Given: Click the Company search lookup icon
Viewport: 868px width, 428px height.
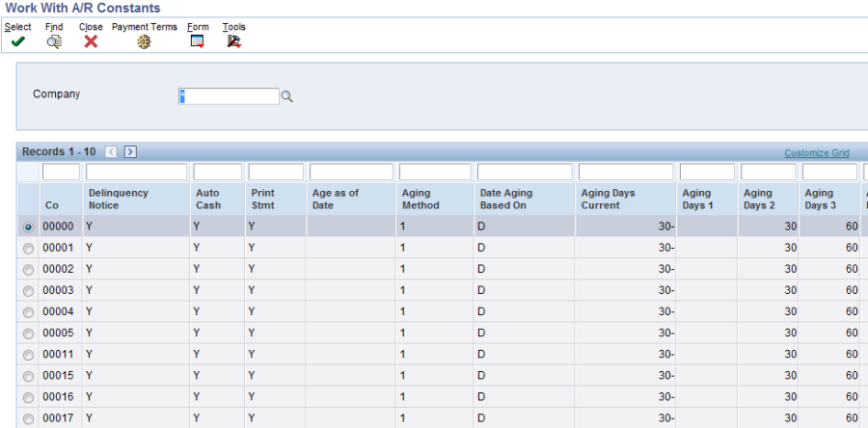Looking at the screenshot, I should pyautogui.click(x=286, y=96).
